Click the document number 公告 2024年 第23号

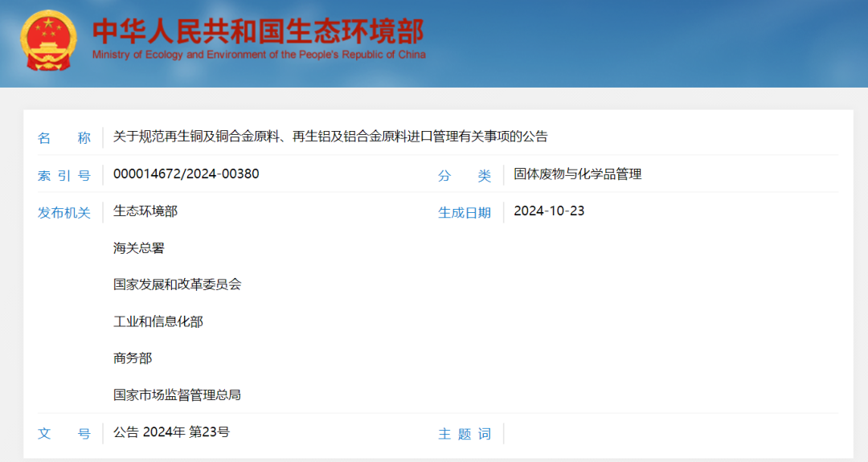(171, 432)
